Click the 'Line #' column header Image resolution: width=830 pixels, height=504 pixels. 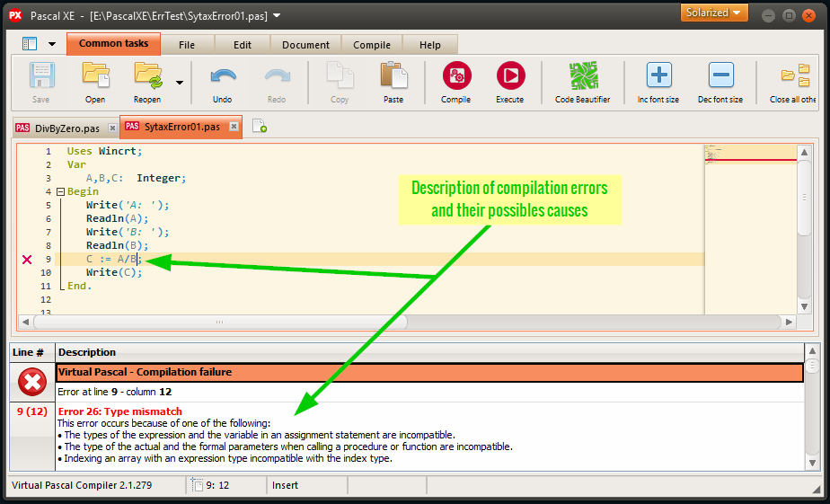tap(32, 352)
